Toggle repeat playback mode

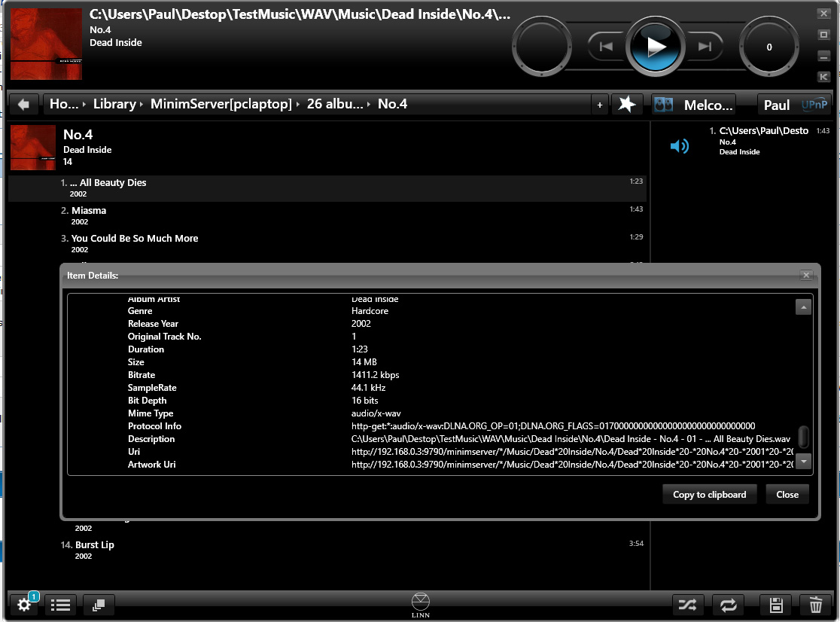tap(728, 605)
